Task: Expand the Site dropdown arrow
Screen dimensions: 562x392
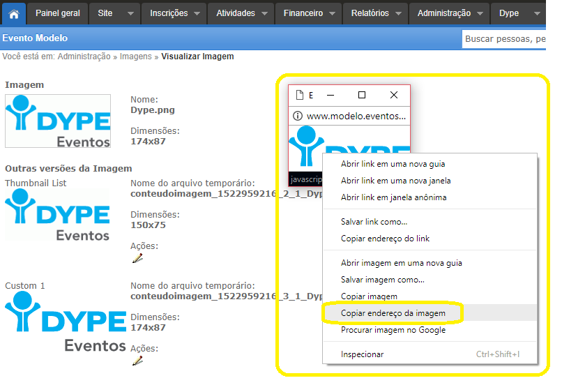Action: [130, 14]
